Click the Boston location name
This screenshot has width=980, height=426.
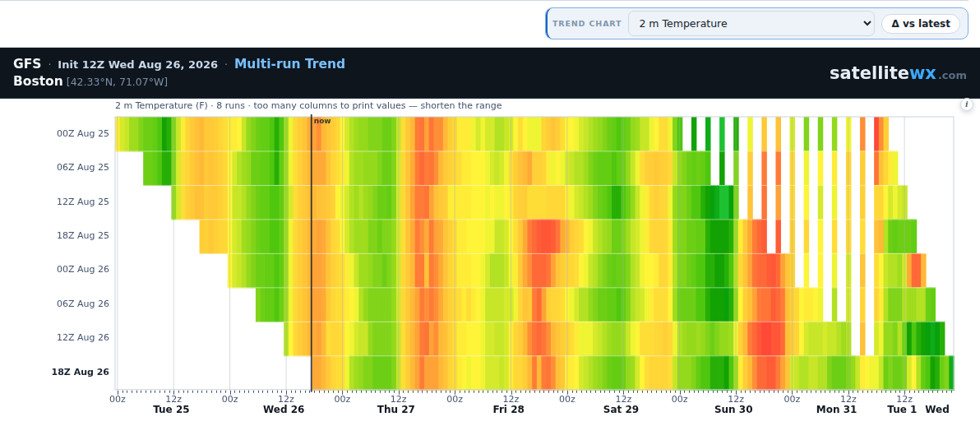click(38, 81)
